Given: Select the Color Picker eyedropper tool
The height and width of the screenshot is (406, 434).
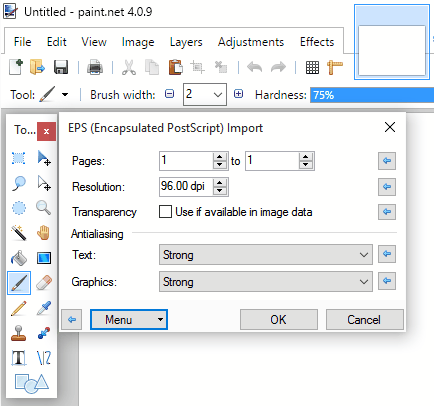Looking at the screenshot, I should coord(44,308).
